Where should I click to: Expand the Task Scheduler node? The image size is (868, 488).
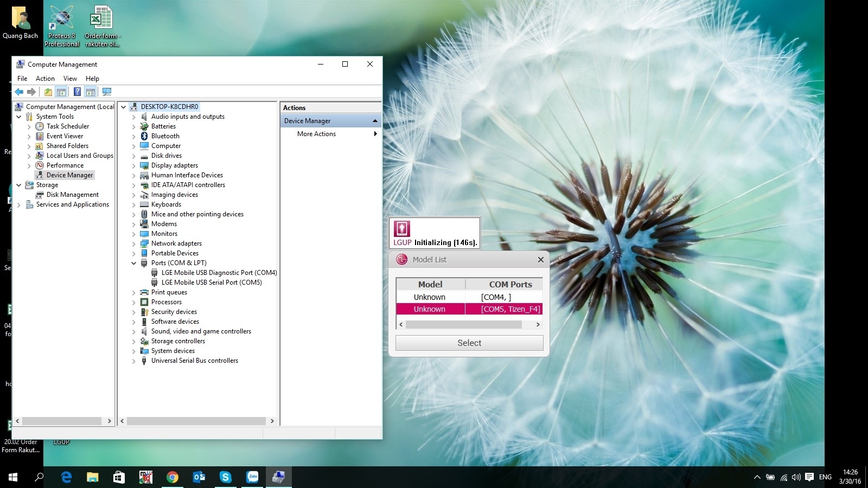click(x=29, y=126)
